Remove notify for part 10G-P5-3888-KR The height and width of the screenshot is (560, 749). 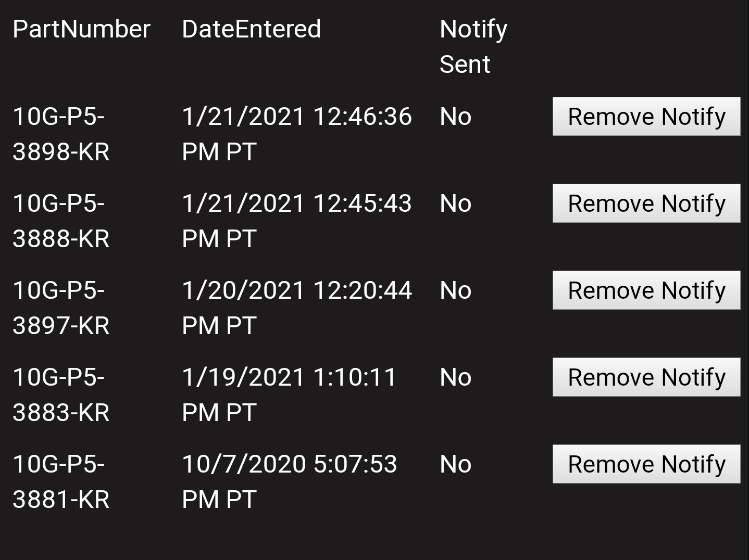[646, 203]
